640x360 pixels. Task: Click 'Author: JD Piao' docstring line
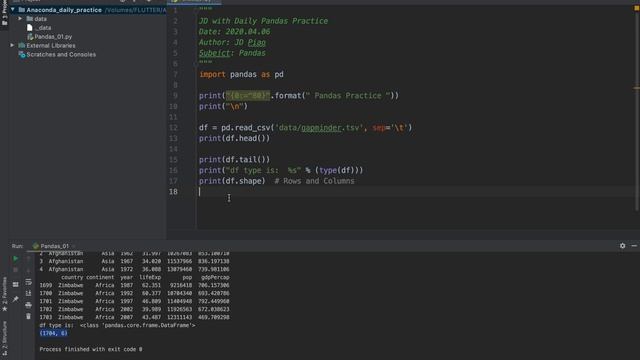pyautogui.click(x=232, y=42)
